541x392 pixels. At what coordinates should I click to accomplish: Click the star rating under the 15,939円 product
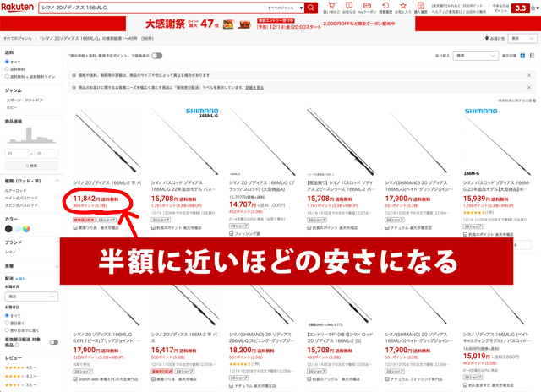pyautogui.click(x=473, y=212)
